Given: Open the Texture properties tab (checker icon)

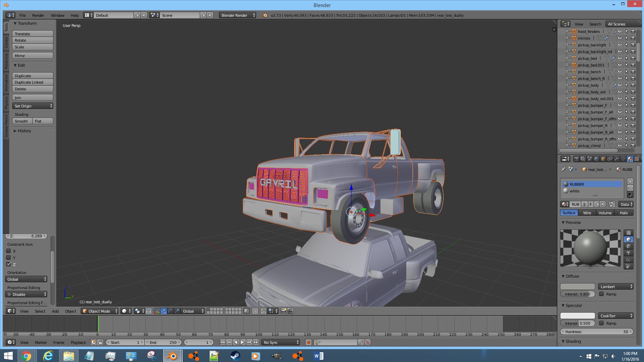Looking at the screenshot, I should [x=637, y=159].
